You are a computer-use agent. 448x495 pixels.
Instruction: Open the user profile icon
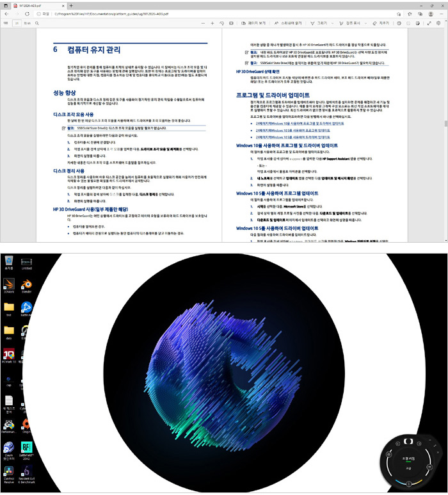431,14
